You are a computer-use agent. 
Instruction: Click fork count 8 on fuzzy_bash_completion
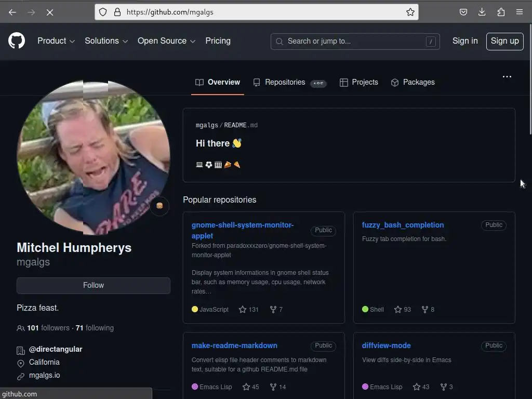[x=428, y=310]
